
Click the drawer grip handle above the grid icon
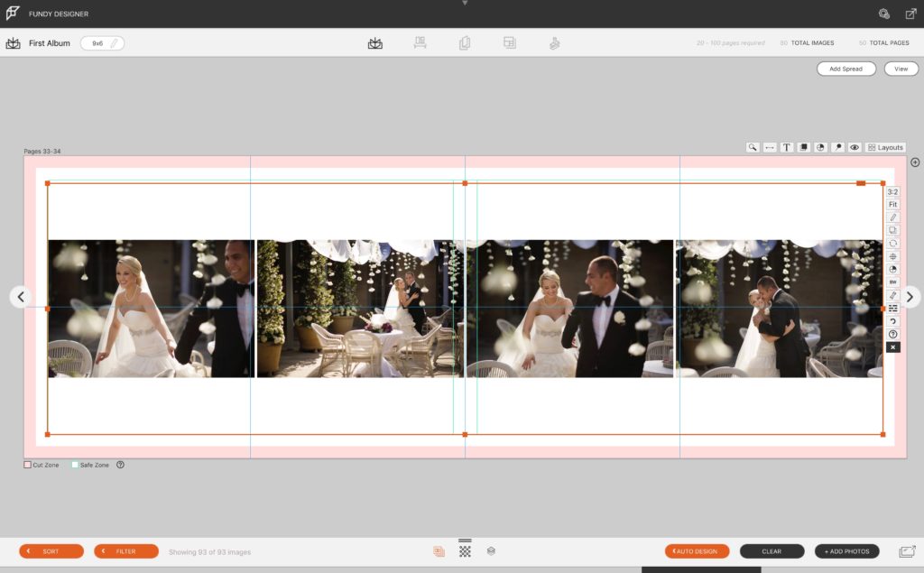pos(465,540)
